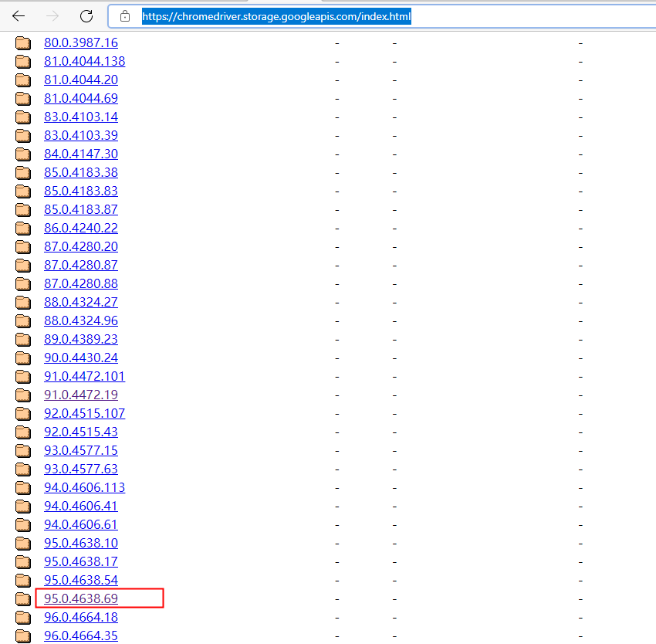Open folder link 85.0.4183.83
This screenshot has height=644, width=656.
click(81, 191)
